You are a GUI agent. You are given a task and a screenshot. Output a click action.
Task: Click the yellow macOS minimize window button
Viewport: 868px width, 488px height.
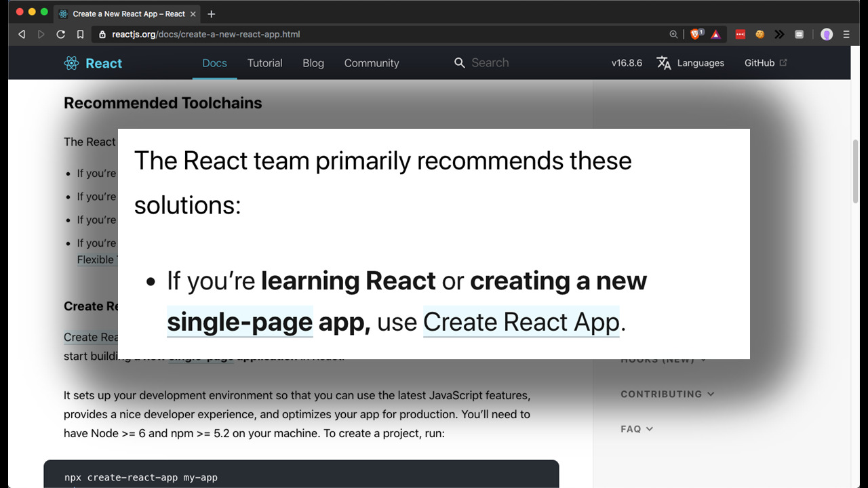tap(32, 12)
